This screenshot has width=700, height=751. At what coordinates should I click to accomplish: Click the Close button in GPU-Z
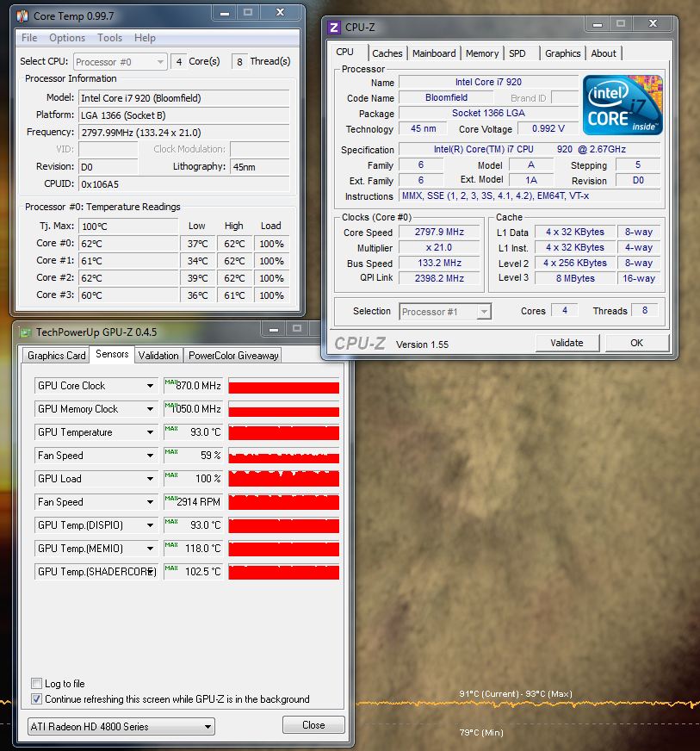tap(313, 725)
